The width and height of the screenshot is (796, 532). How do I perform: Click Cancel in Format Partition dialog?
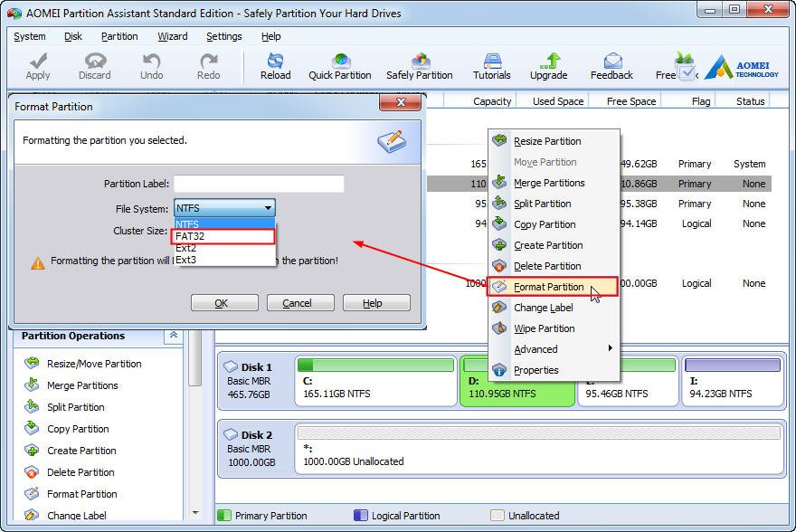pyautogui.click(x=300, y=303)
